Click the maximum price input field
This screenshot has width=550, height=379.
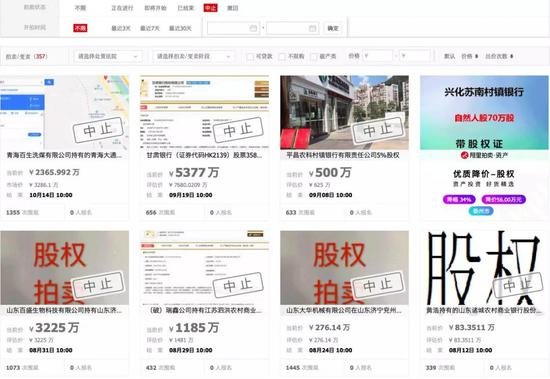pyautogui.click(x=415, y=56)
